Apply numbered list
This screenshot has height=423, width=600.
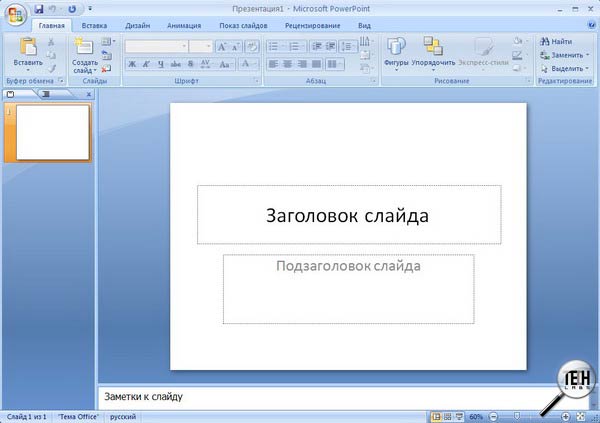[x=296, y=47]
